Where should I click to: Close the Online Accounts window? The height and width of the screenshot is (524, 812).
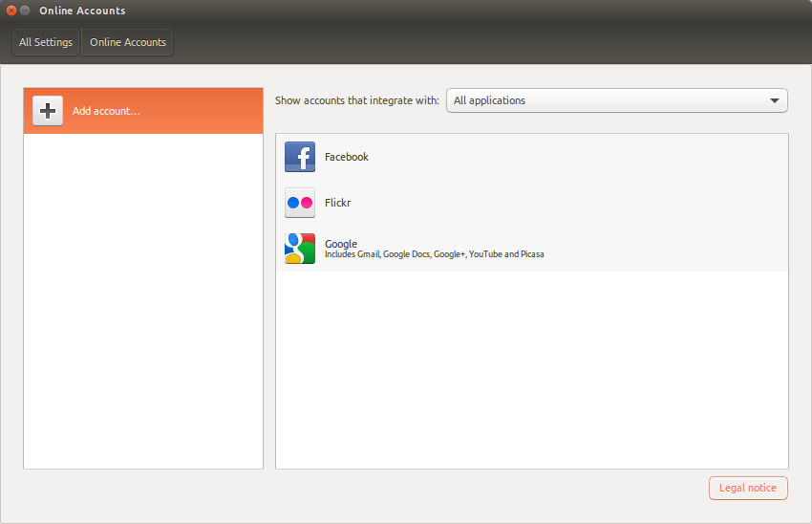tap(11, 11)
